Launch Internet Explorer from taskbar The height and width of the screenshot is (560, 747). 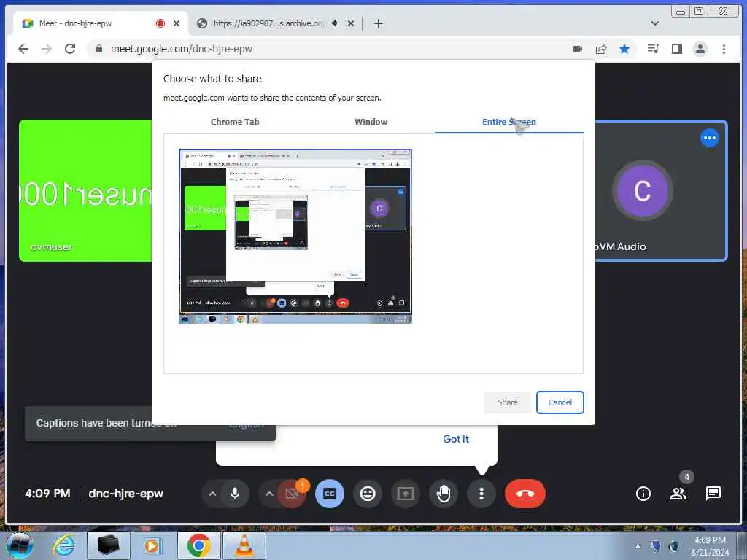click(x=64, y=545)
